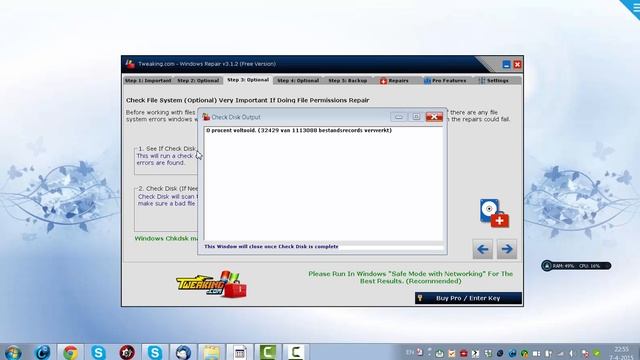The image size is (640, 360).
Task: Click the EN language indicator
Action: point(410,352)
